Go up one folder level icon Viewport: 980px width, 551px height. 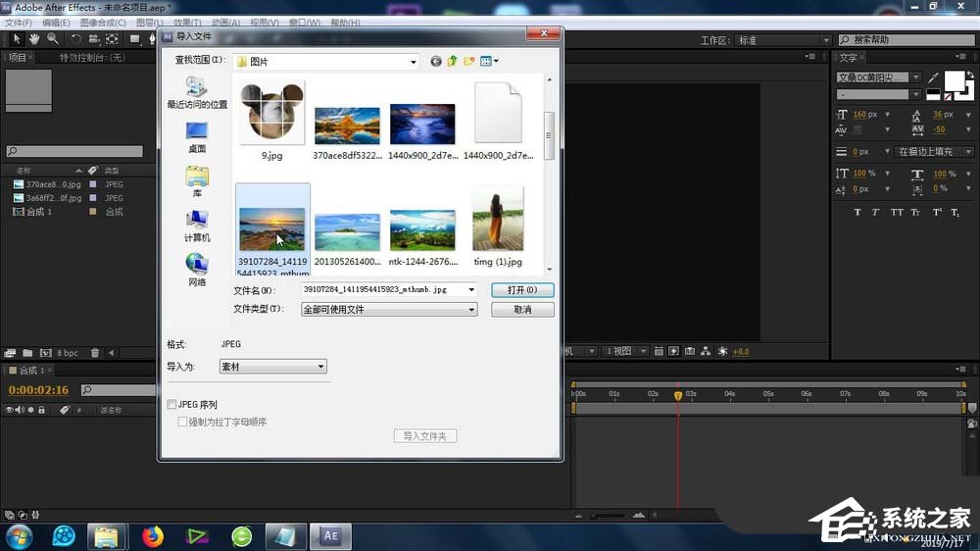(453, 61)
